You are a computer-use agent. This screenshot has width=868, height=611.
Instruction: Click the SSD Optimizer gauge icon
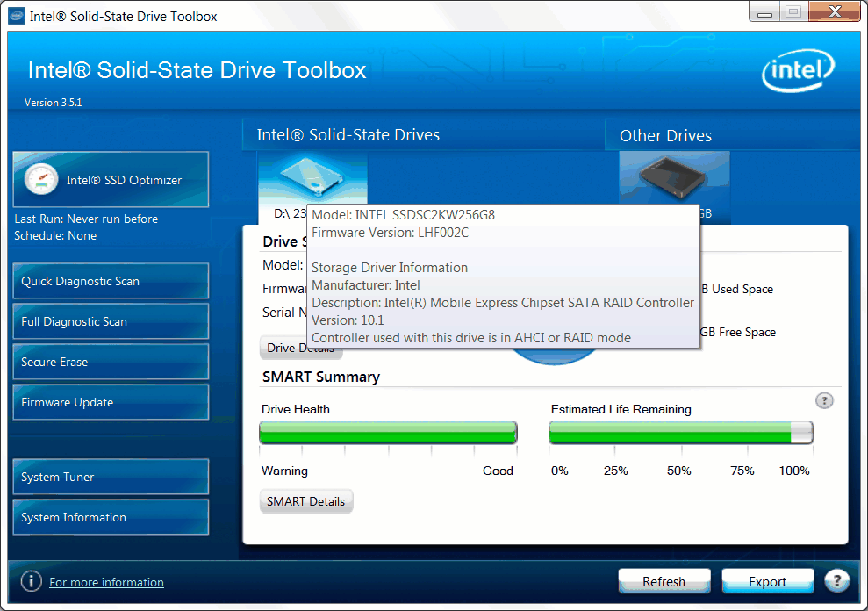(x=41, y=179)
